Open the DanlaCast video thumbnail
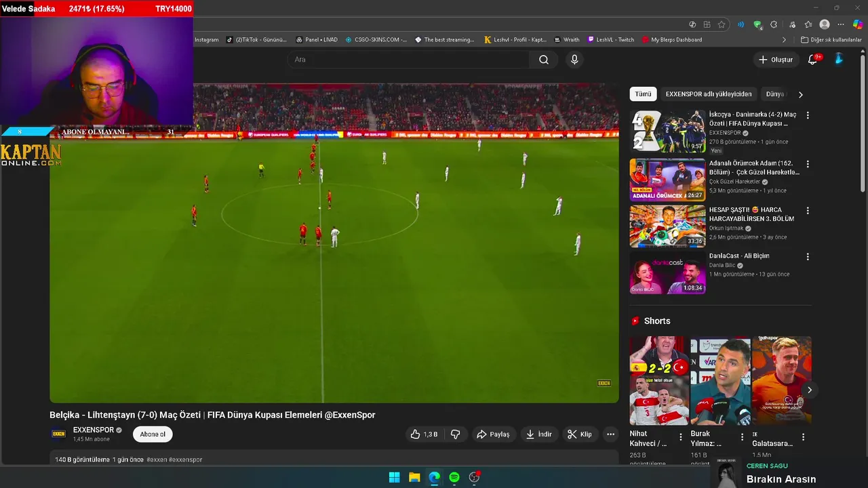 [667, 272]
